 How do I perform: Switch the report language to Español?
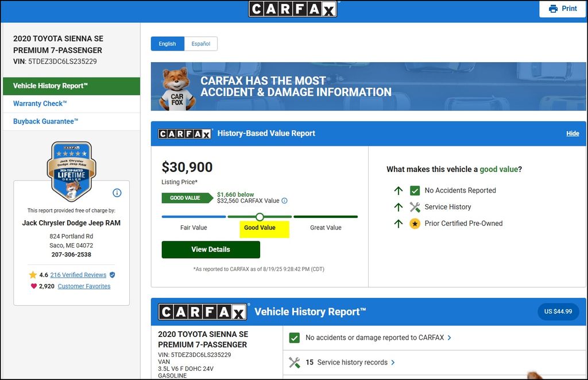point(200,44)
